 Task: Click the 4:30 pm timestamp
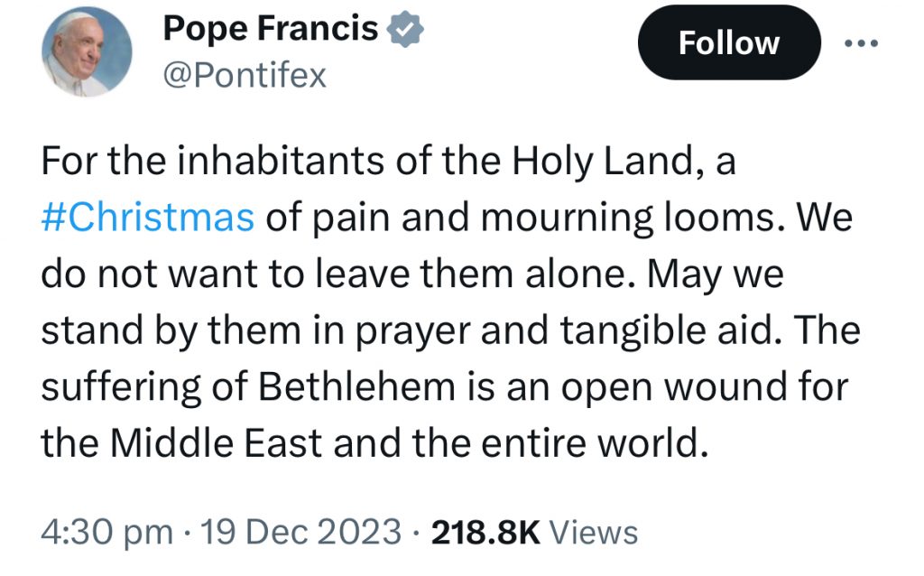106,533
